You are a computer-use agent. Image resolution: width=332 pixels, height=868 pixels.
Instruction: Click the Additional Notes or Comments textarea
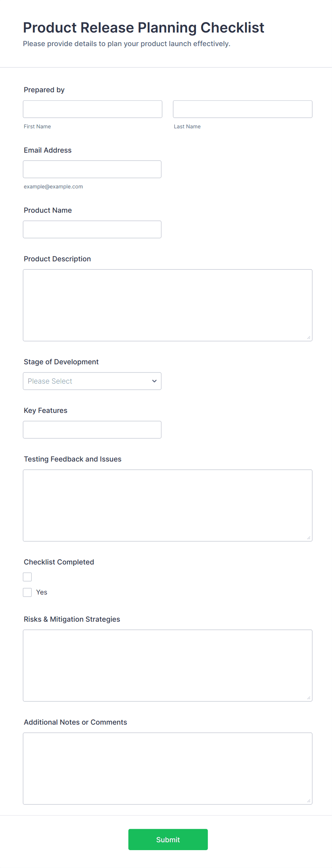tap(167, 768)
